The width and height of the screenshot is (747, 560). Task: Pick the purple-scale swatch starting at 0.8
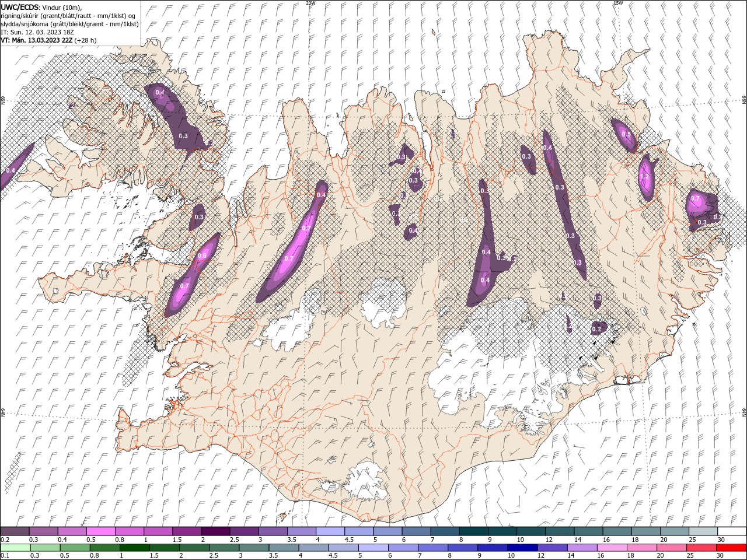point(130,531)
